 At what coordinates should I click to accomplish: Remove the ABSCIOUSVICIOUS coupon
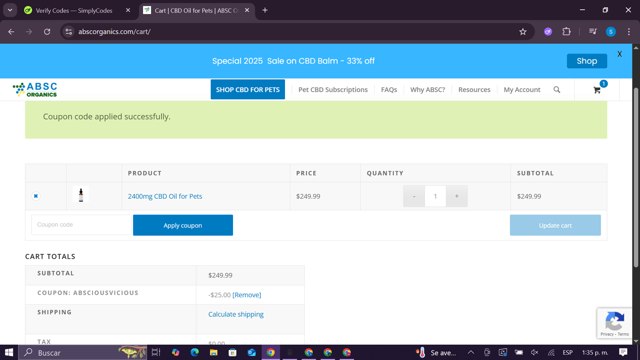tap(247, 295)
